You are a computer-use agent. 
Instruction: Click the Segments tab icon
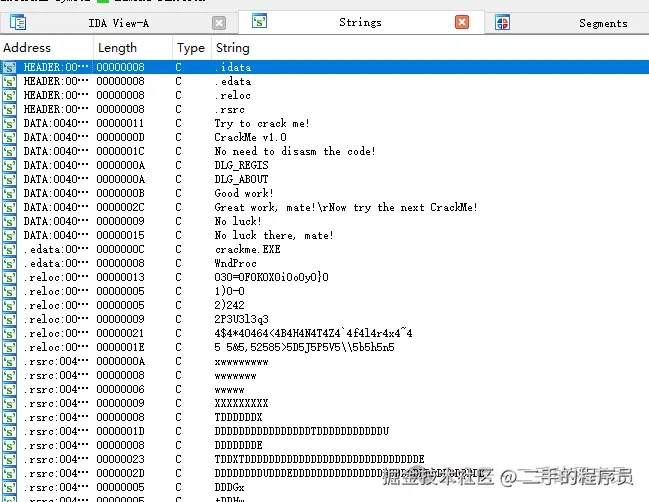click(x=502, y=22)
